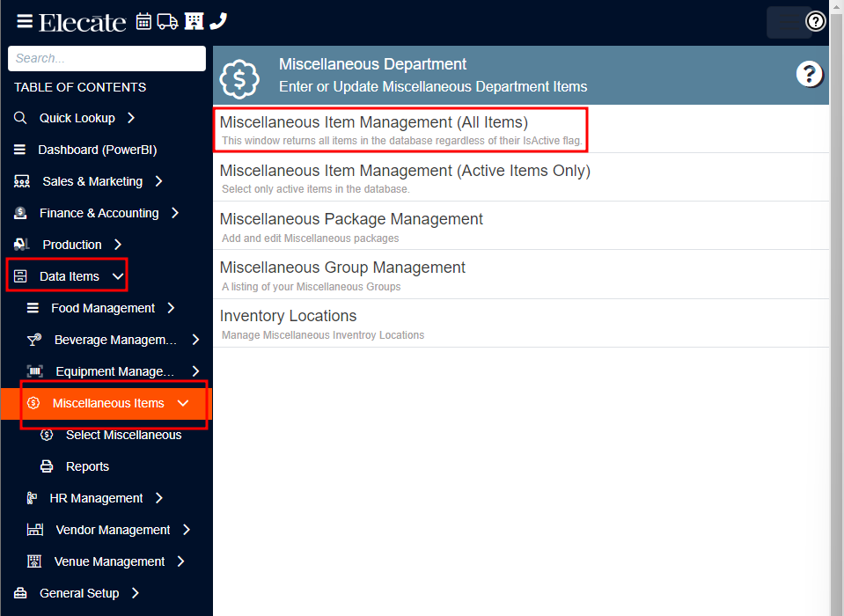Click the Sales & Marketing people icon

pos(21,181)
